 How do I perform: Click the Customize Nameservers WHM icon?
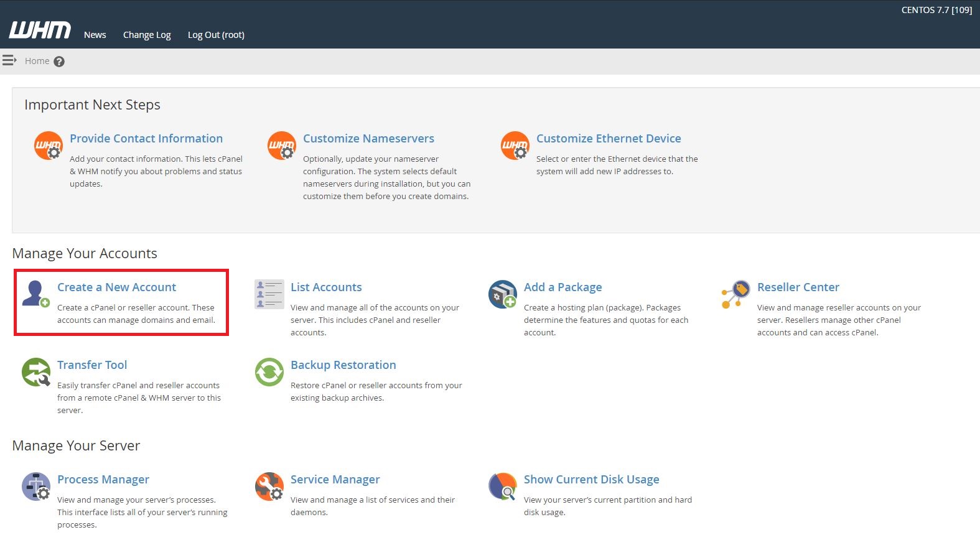[x=282, y=146]
